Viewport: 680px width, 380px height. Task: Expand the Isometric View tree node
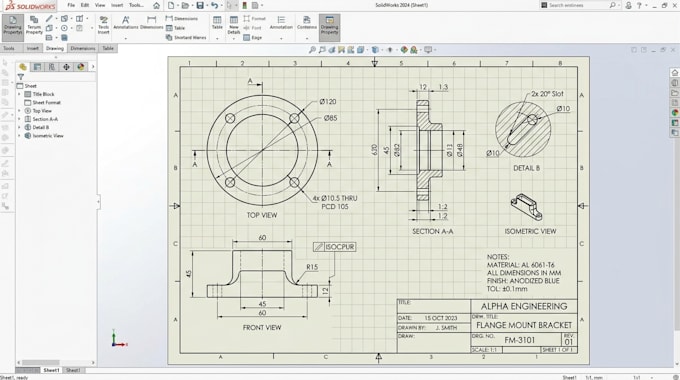(19, 136)
